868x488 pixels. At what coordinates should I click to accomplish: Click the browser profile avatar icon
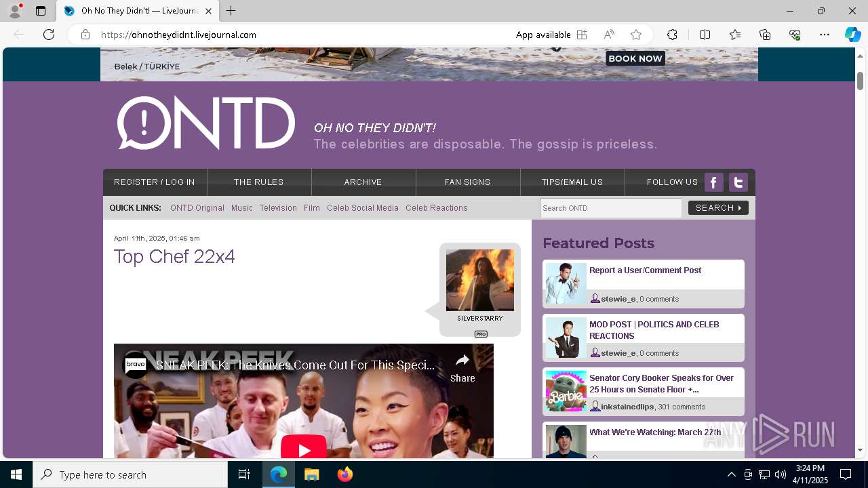tap(15, 11)
